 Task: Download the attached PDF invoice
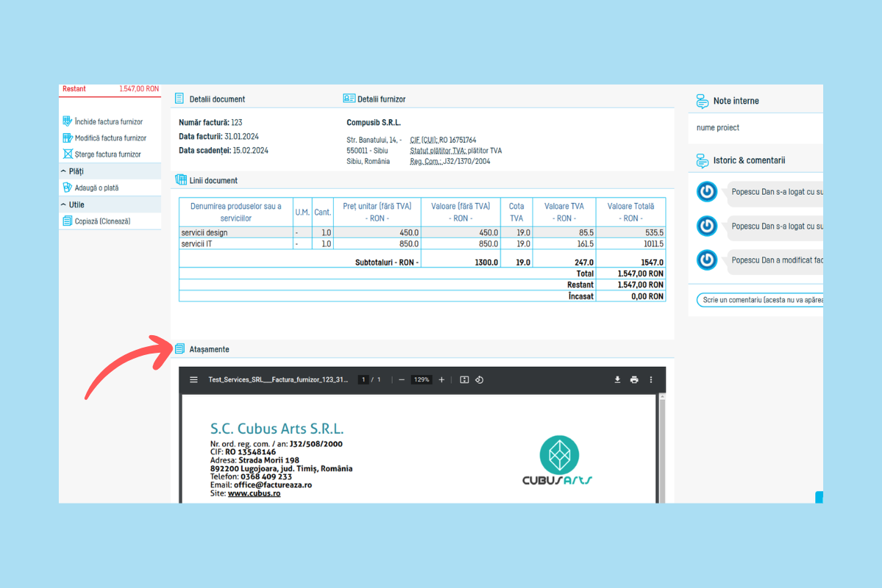click(x=617, y=380)
